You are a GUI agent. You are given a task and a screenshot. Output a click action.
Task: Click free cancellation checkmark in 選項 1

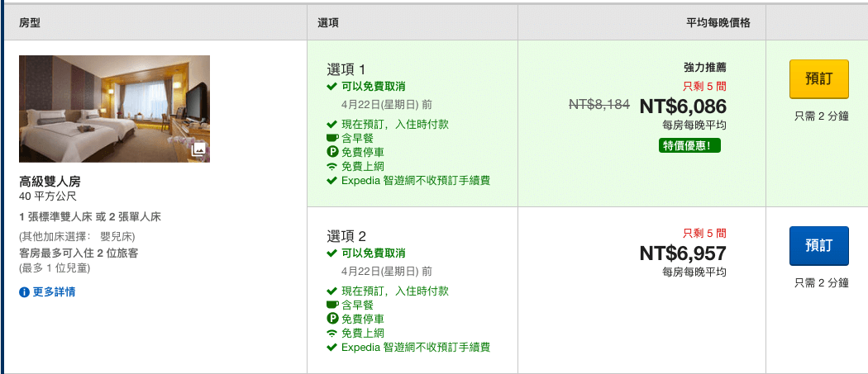click(331, 86)
